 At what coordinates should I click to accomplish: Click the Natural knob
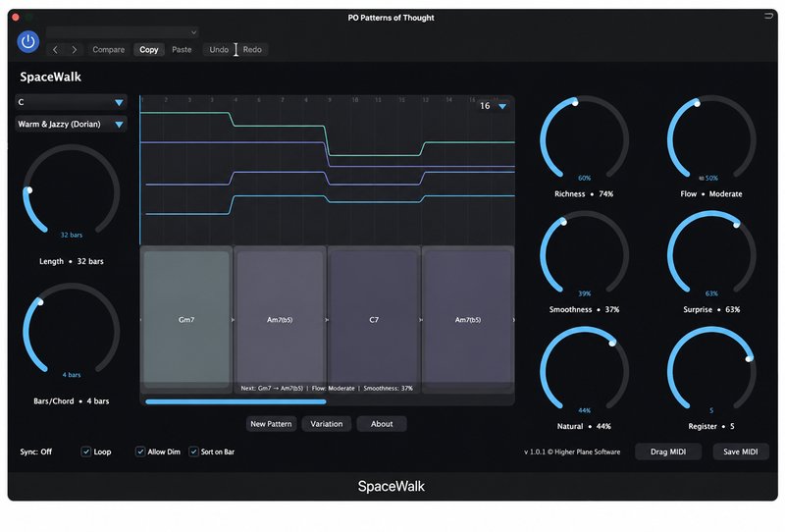point(584,371)
